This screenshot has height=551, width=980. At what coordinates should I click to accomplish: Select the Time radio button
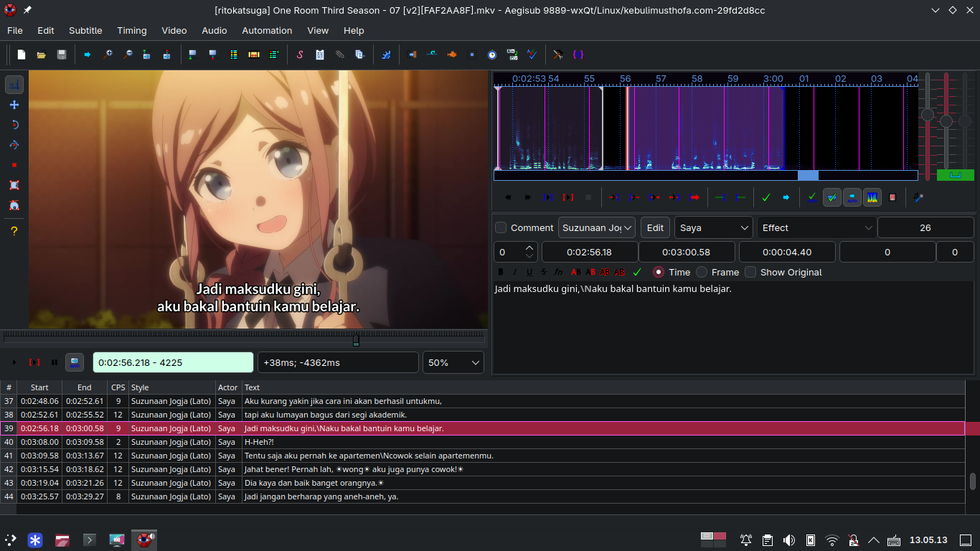pyautogui.click(x=659, y=272)
